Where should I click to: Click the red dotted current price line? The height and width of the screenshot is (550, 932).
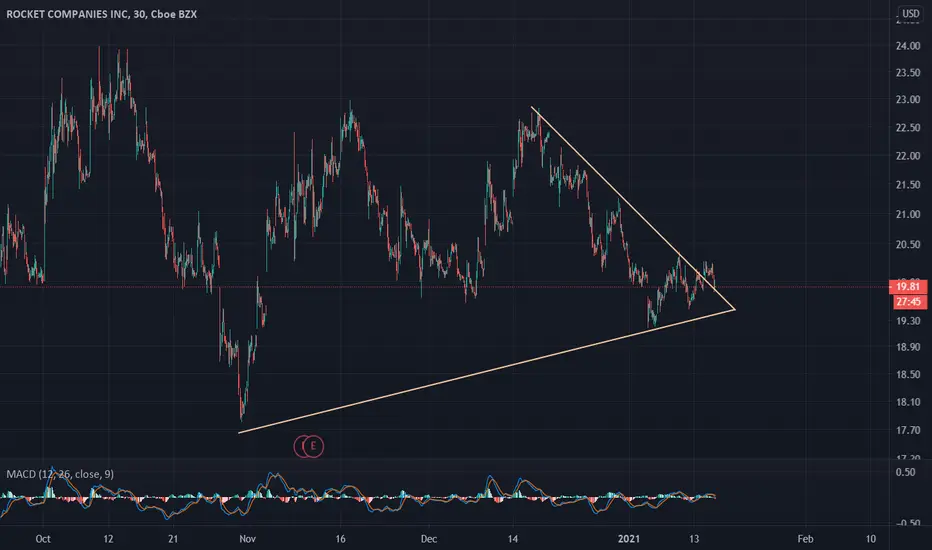(444, 287)
